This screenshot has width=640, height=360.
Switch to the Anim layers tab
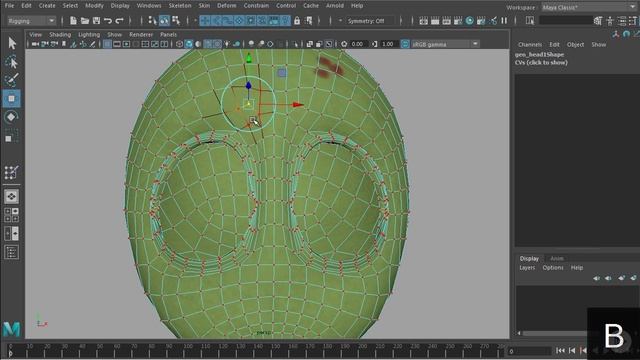tap(557, 258)
